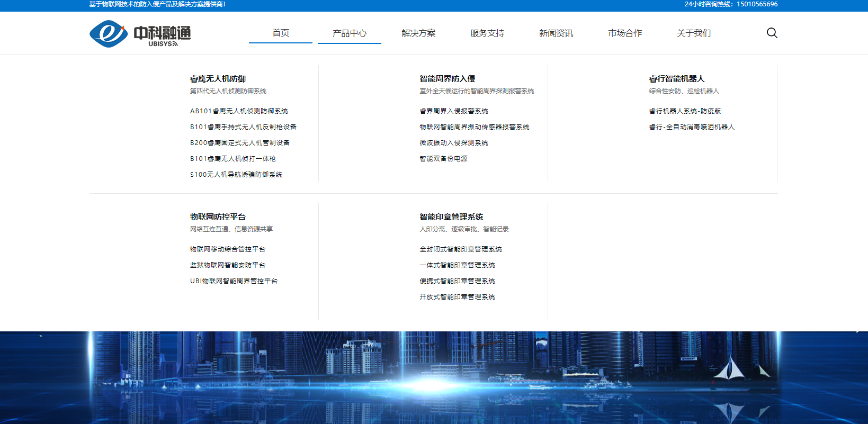
Task: Open the 智能印章管理系统 category heading
Action: coord(451,217)
